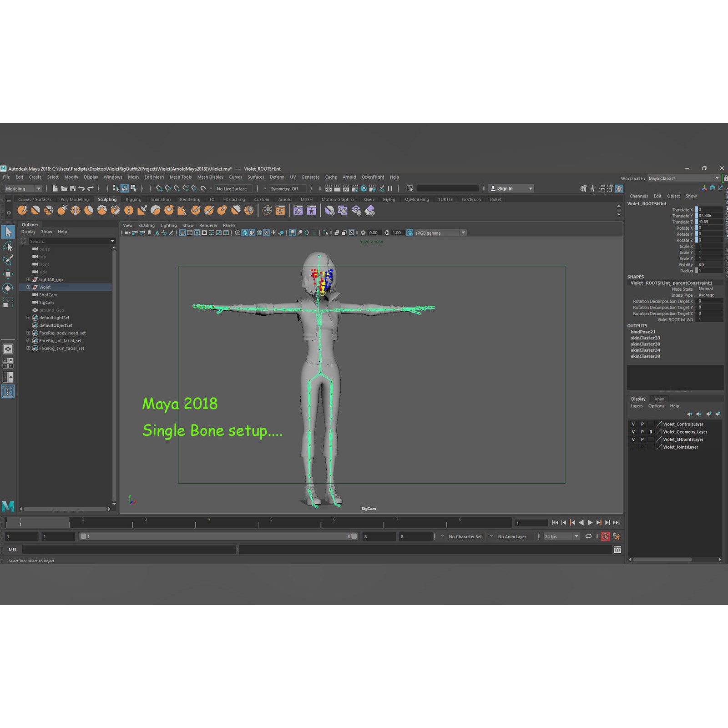
Task: Expand the defaultLightSet node
Action: [x=28, y=318]
